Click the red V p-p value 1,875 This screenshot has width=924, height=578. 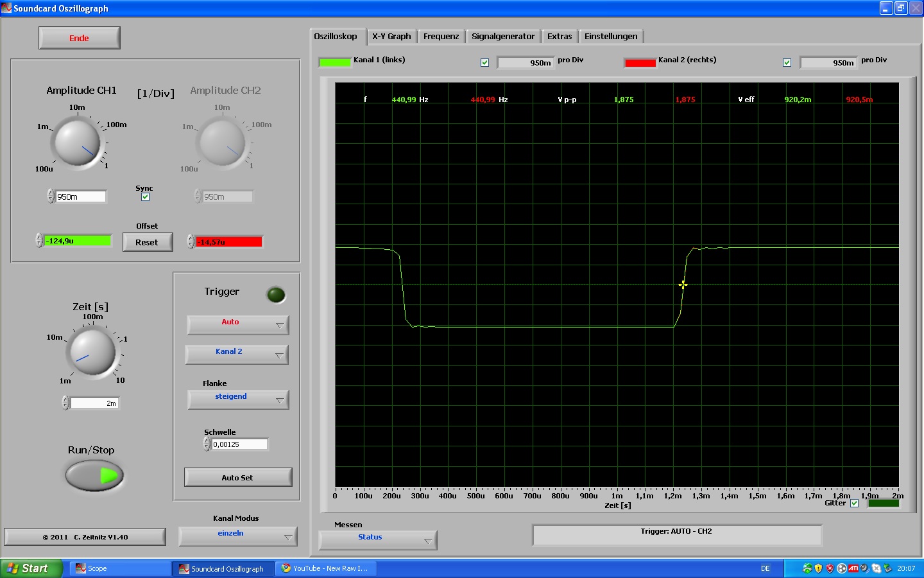click(x=685, y=100)
